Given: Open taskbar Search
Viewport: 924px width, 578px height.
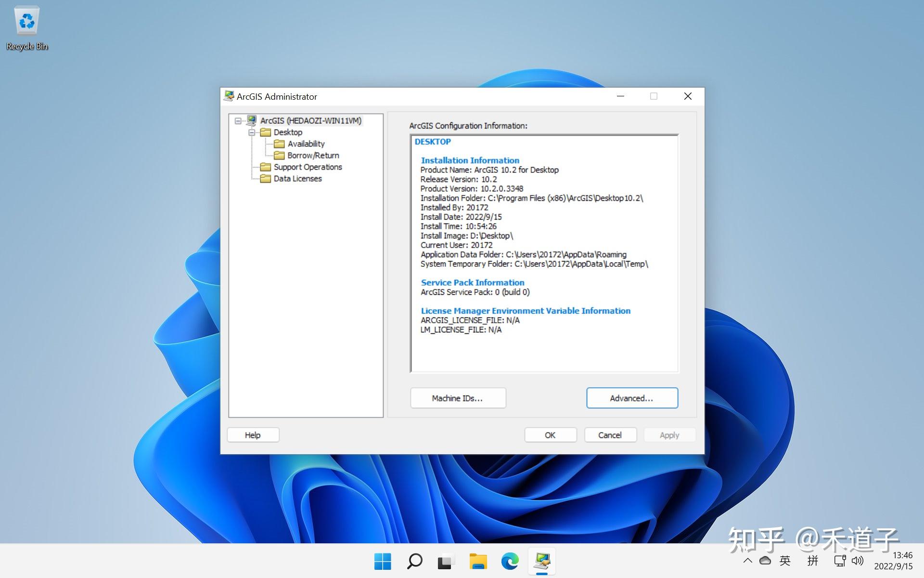Looking at the screenshot, I should (414, 561).
